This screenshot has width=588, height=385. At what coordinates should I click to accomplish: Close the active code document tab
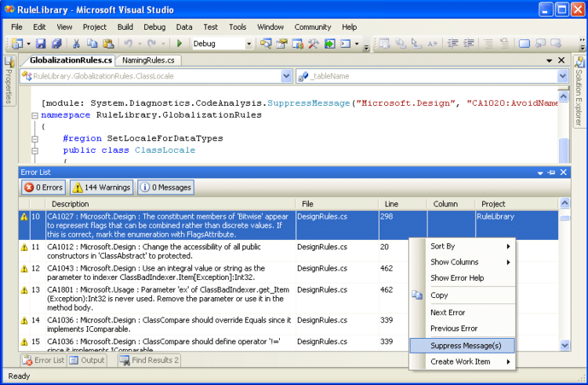click(561, 60)
